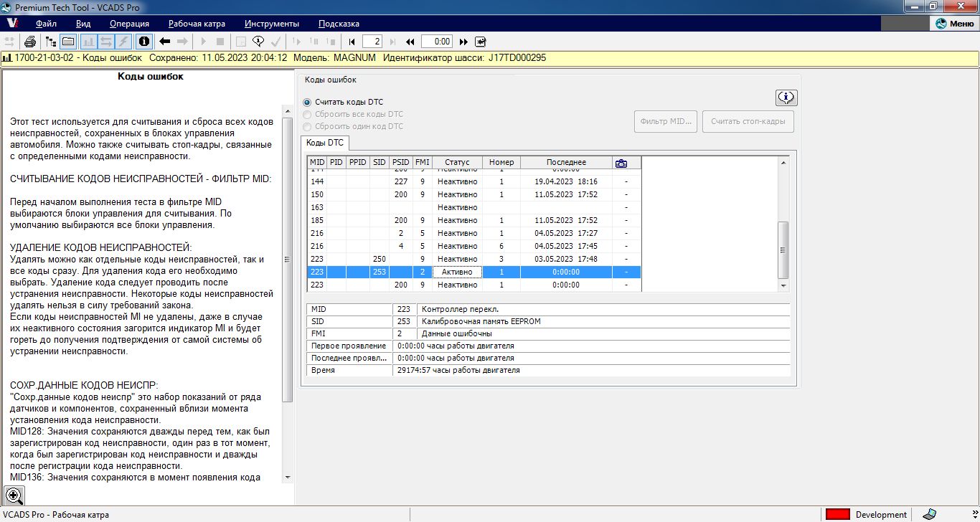Sort by the MID column header
This screenshot has width=980, height=522.
[317, 163]
